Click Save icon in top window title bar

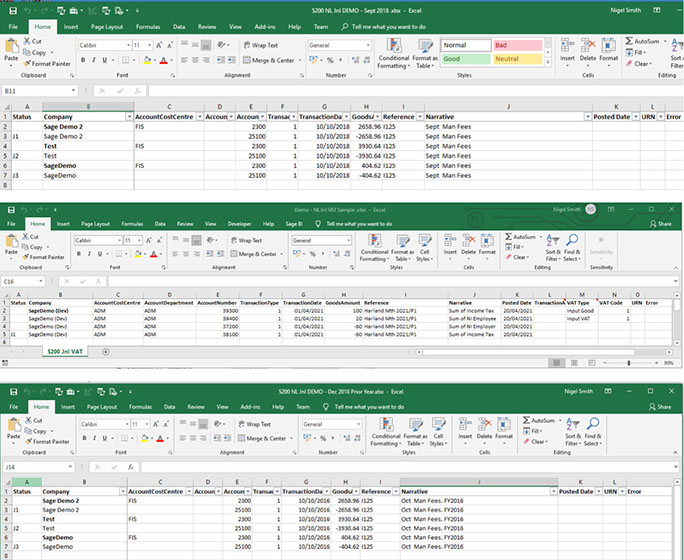tap(13, 10)
